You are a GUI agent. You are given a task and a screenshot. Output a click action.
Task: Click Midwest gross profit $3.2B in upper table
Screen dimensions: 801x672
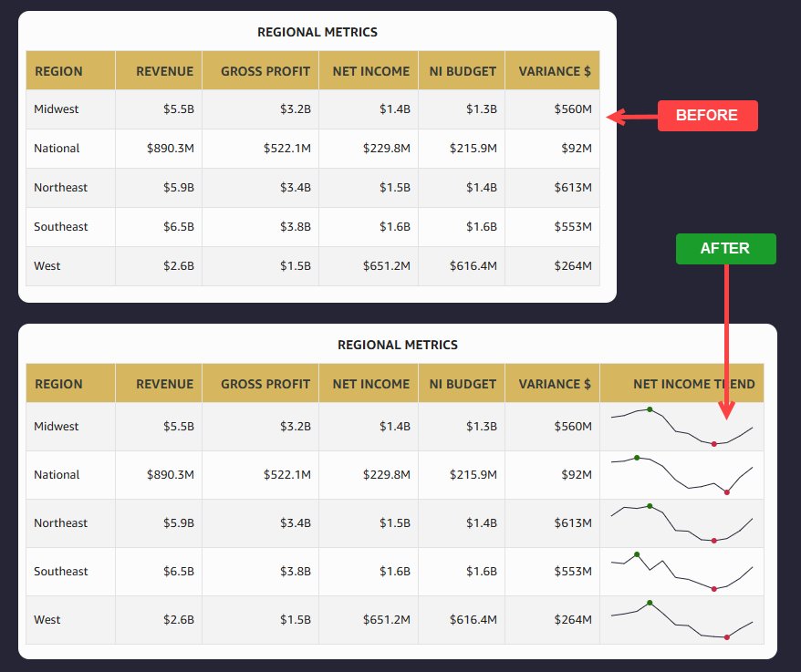(296, 109)
